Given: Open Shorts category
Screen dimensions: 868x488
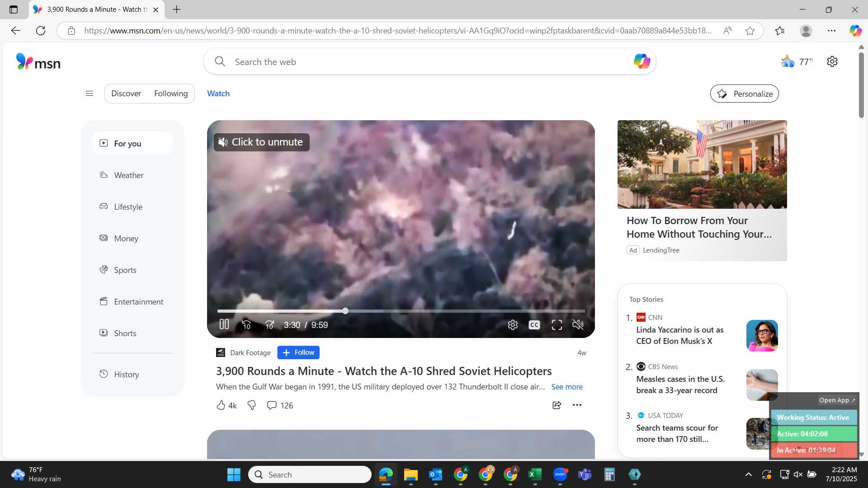Looking at the screenshot, I should tap(132, 333).
